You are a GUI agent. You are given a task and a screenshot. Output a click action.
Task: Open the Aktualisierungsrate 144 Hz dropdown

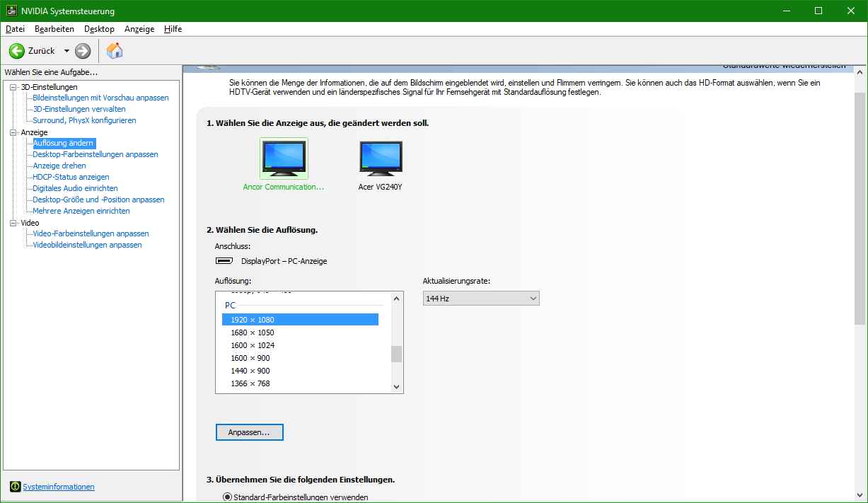coord(481,299)
